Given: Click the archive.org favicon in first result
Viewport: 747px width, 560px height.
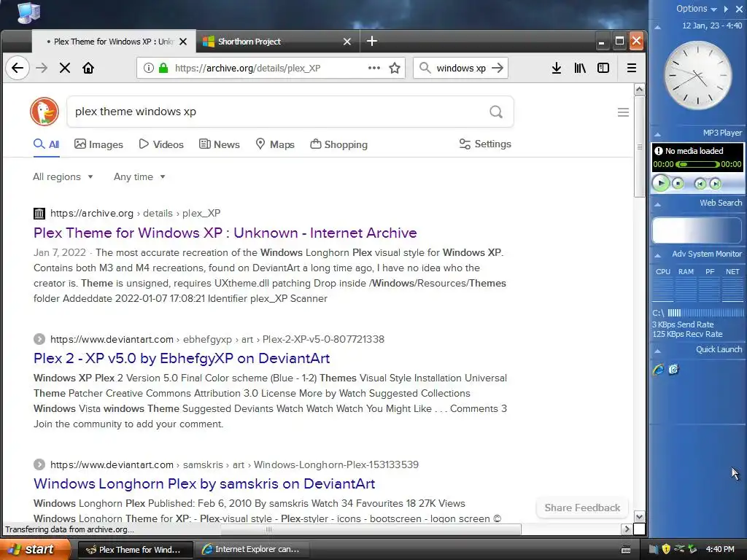Looking at the screenshot, I should pos(39,214).
